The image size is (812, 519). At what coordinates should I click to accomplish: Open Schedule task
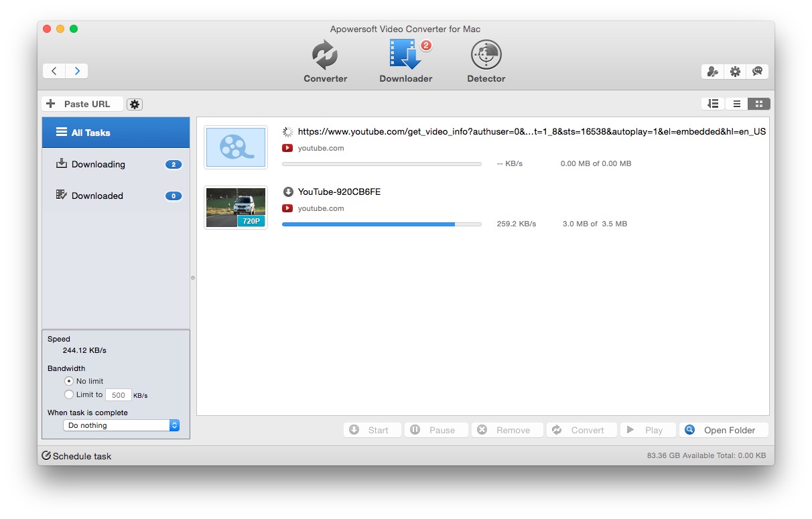pos(76,456)
